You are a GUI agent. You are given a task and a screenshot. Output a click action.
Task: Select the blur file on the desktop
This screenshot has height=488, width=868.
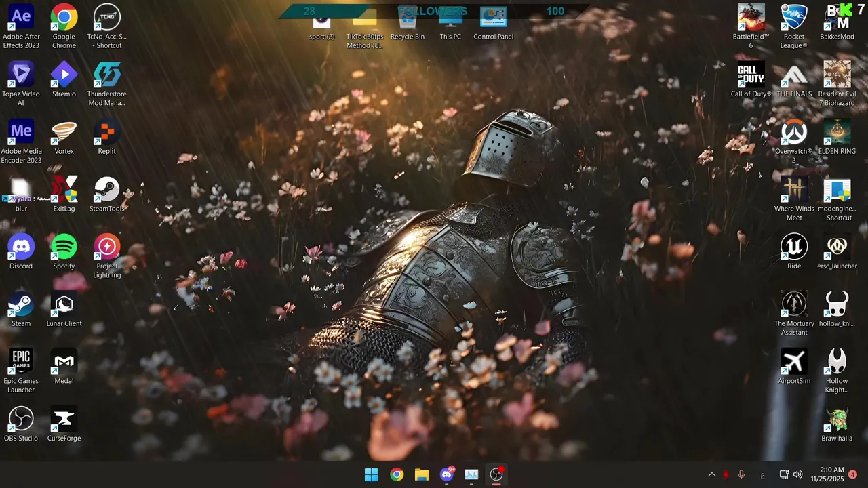click(21, 195)
